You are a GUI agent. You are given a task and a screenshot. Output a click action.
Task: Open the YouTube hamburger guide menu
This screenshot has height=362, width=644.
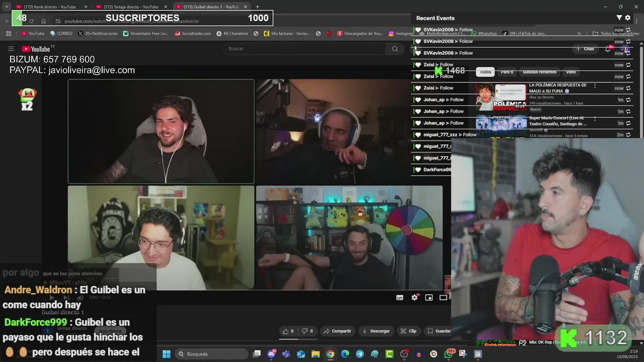[x=11, y=49]
